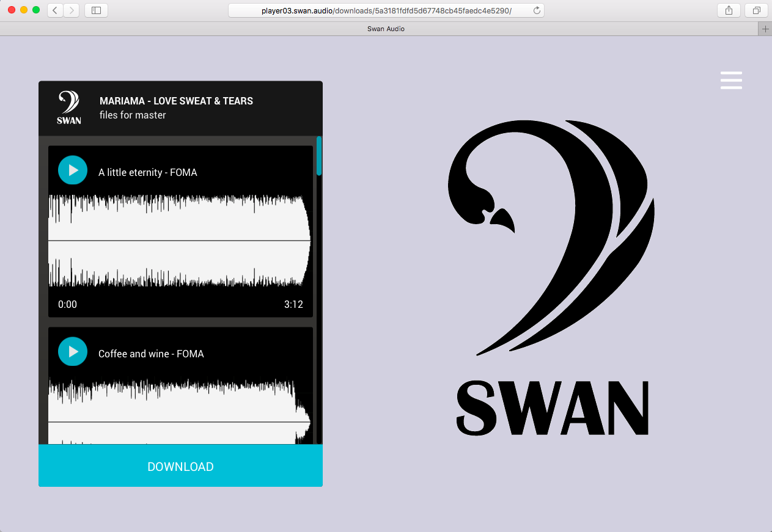The width and height of the screenshot is (772, 532).
Task: Click the forward navigation arrow
Action: (70, 10)
